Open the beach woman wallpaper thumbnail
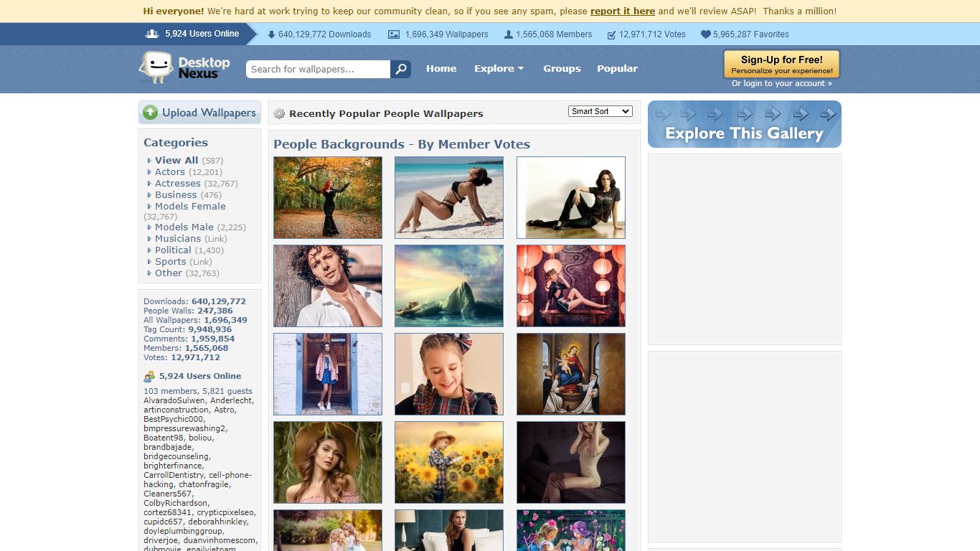Viewport: 980px width, 551px height. (449, 197)
